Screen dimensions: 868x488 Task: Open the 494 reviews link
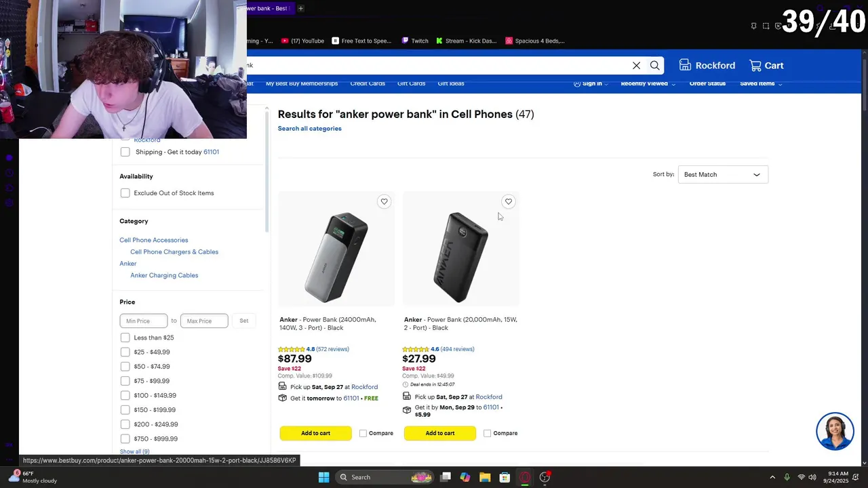[458, 349]
